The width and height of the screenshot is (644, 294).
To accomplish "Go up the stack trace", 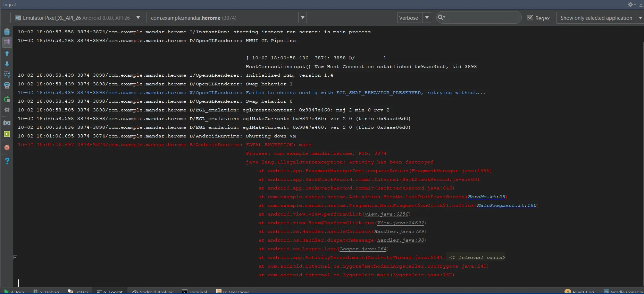I will pos(7,53).
